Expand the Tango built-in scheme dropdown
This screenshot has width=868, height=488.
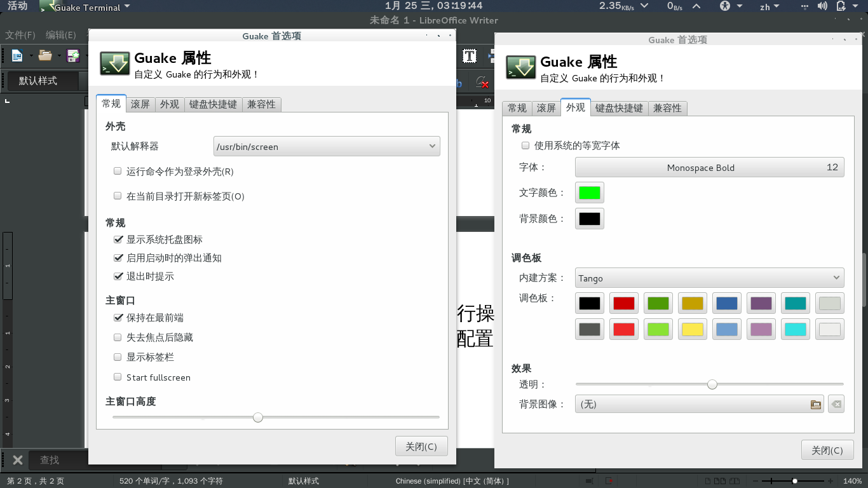(x=710, y=278)
